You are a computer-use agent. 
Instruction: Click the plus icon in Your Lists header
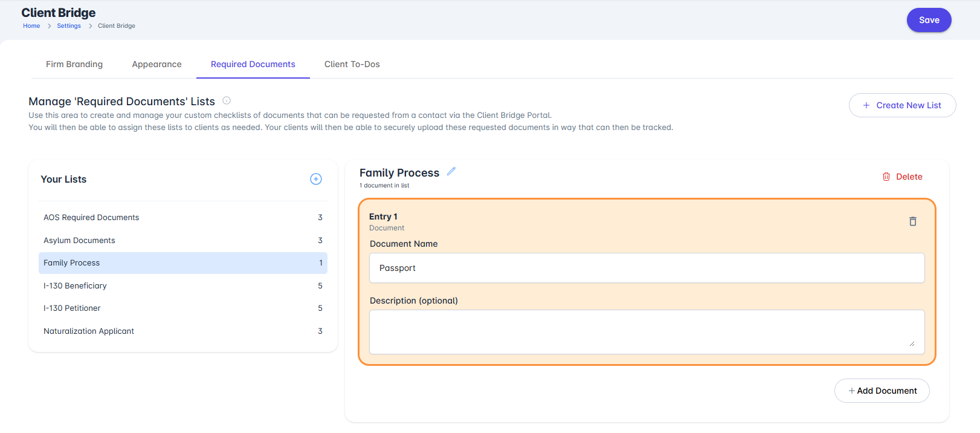point(316,179)
